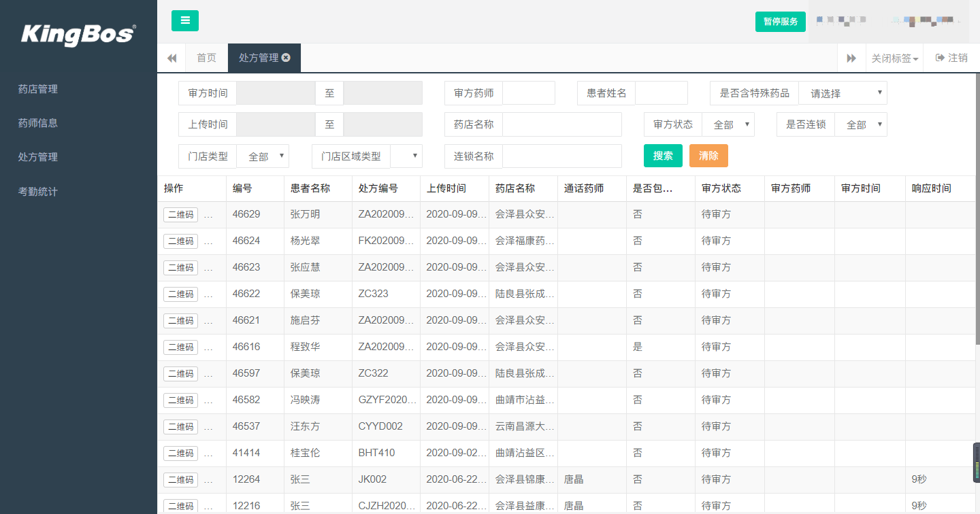
Task: Open the 是否含特殊药品 请选择 dropdown
Action: [843, 92]
